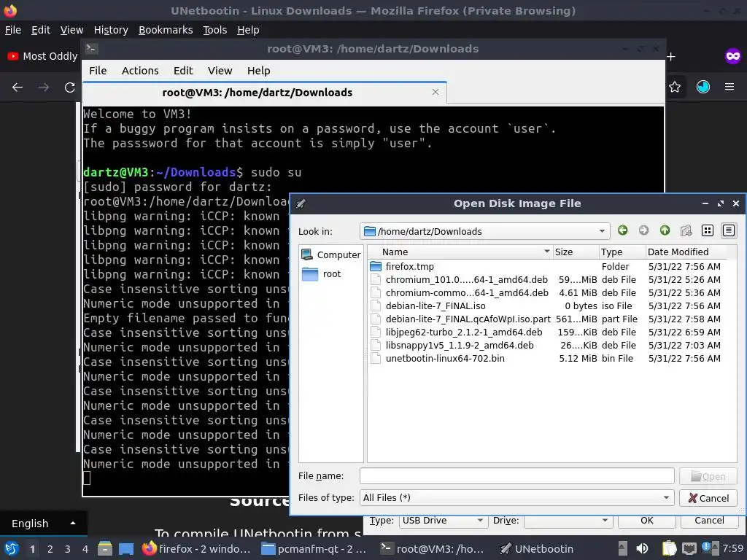Create new folder in file dialog

[686, 231]
